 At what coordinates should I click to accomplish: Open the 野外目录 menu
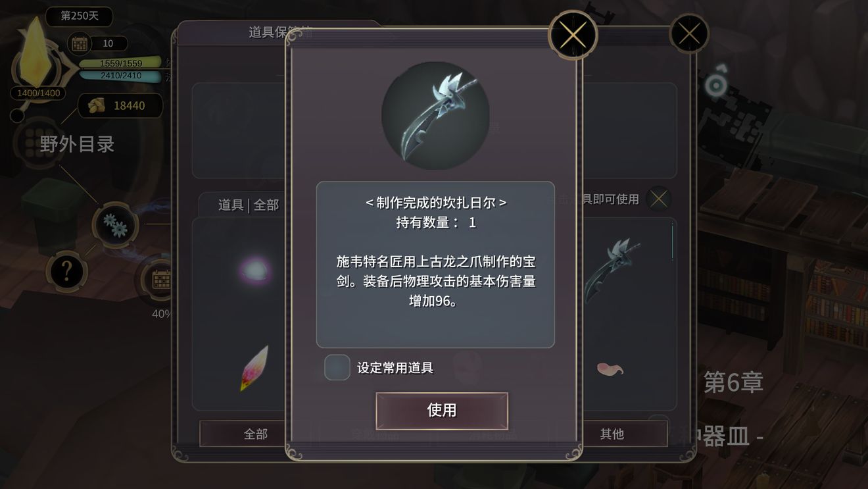[x=77, y=144]
